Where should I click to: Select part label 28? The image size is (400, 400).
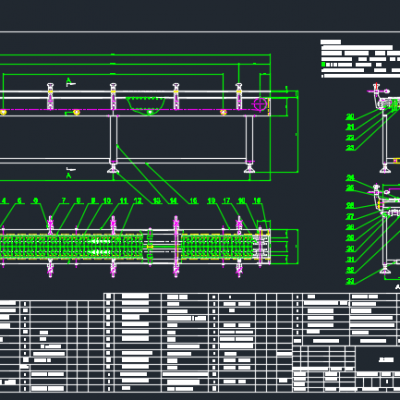tap(350, 227)
